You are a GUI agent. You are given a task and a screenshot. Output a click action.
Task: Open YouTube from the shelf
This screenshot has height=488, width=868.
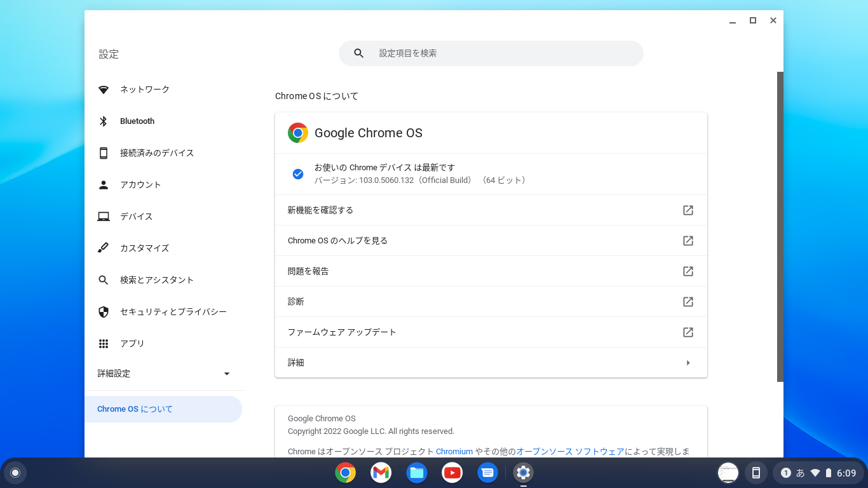tap(452, 473)
